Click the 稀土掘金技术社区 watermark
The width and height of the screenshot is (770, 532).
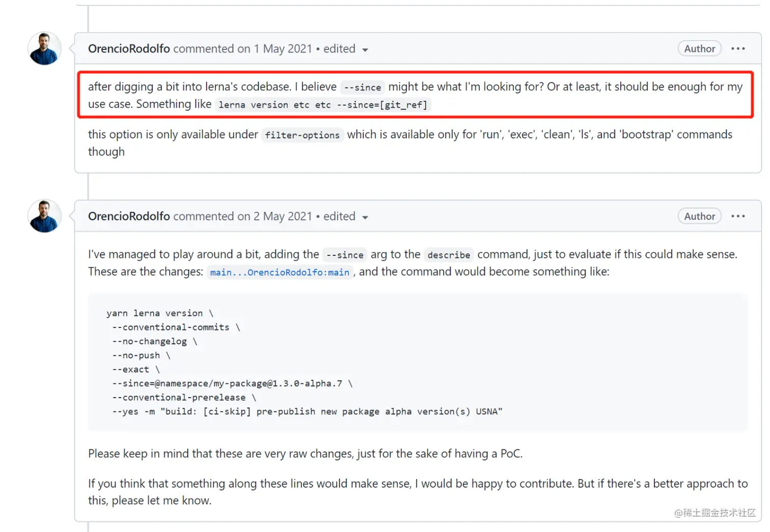click(714, 513)
